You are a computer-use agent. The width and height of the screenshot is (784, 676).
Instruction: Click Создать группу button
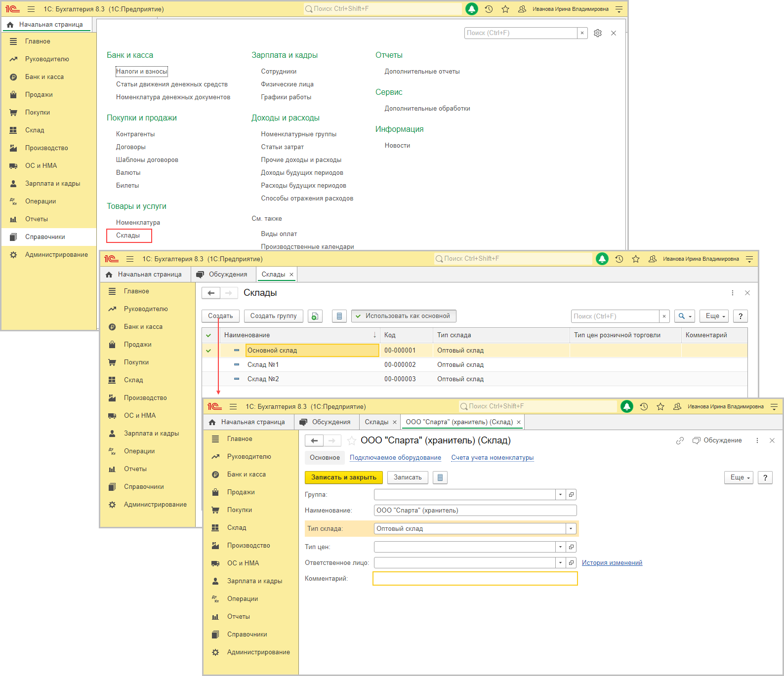(273, 316)
